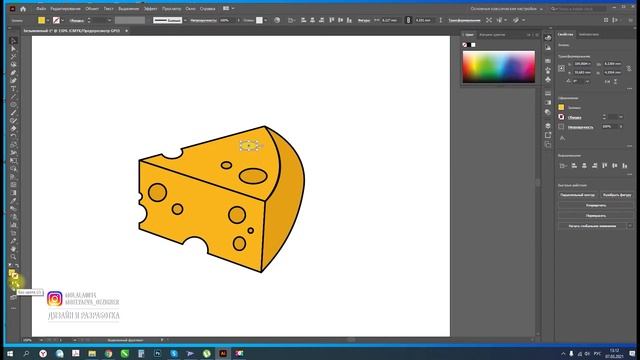The height and width of the screenshot is (360, 640).
Task: Select the Rotate tool
Action: click(13, 137)
